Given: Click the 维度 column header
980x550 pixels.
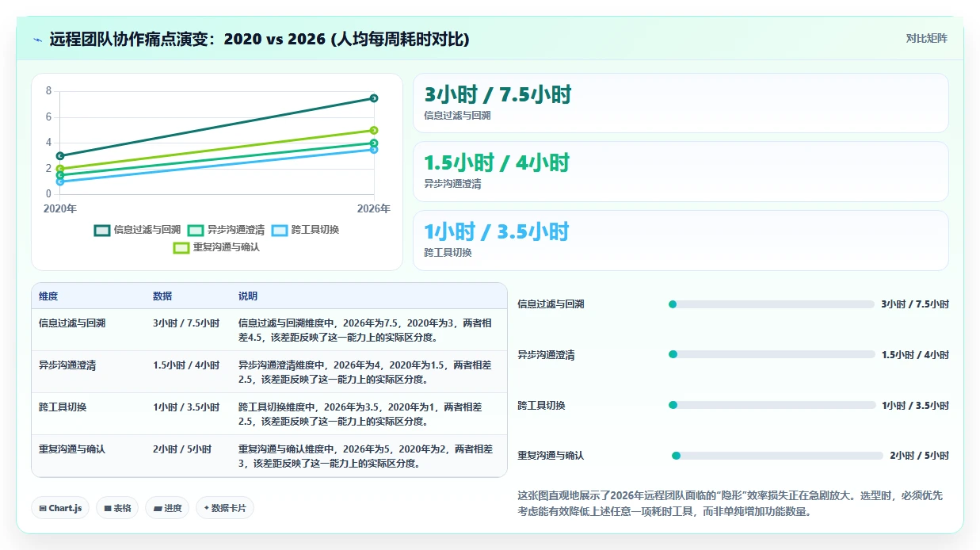Looking at the screenshot, I should [x=48, y=296].
